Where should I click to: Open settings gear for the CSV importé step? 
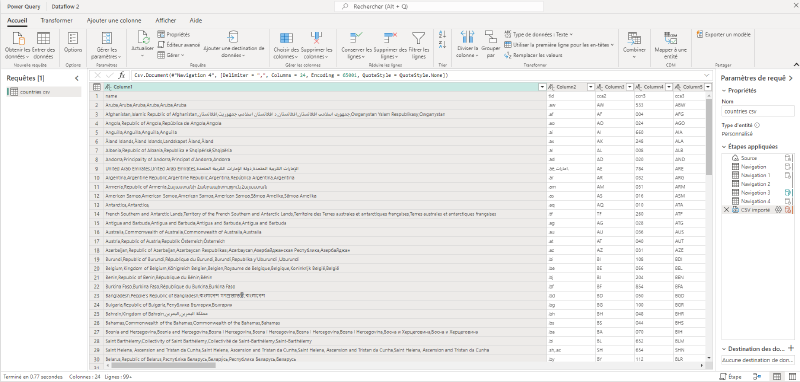tap(779, 210)
